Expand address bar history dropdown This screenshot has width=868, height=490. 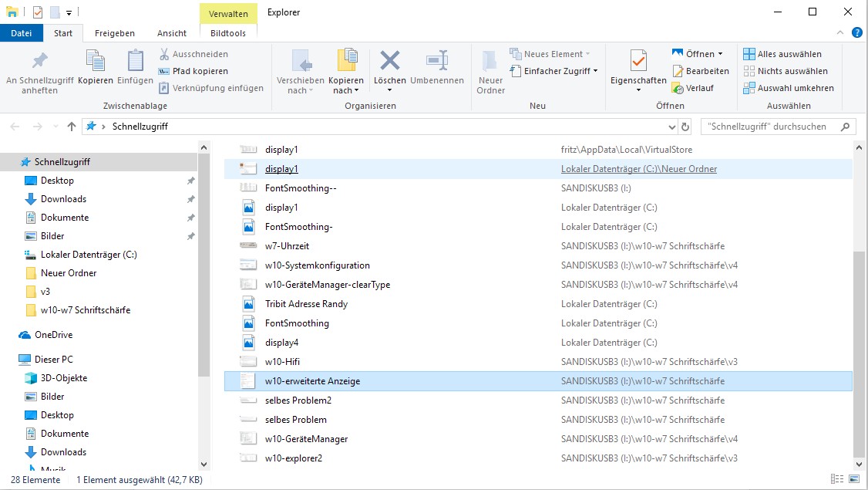pos(671,127)
